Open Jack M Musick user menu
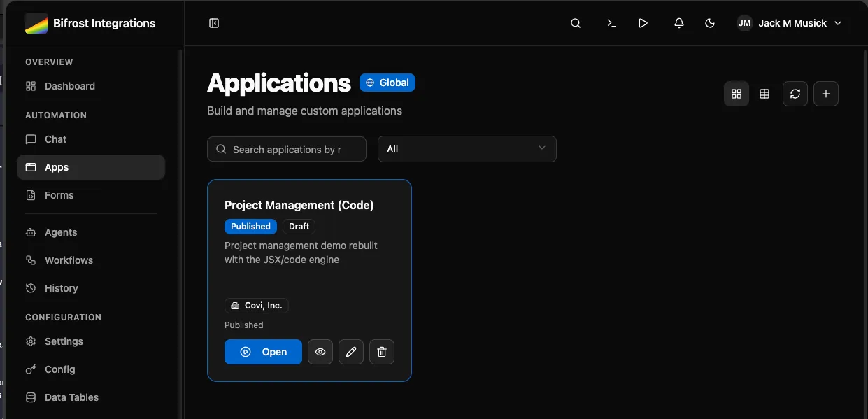868x419 pixels. (x=790, y=23)
